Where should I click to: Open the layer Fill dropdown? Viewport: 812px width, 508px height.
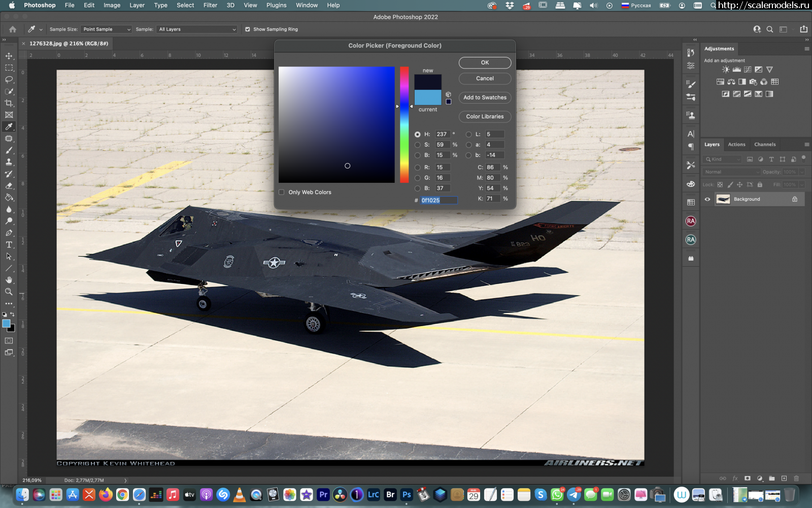802,185
